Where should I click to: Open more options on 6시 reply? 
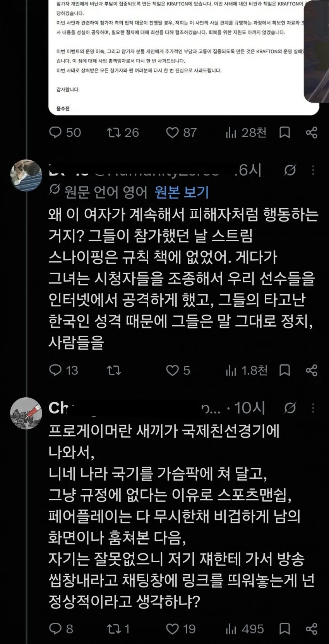[x=313, y=170]
